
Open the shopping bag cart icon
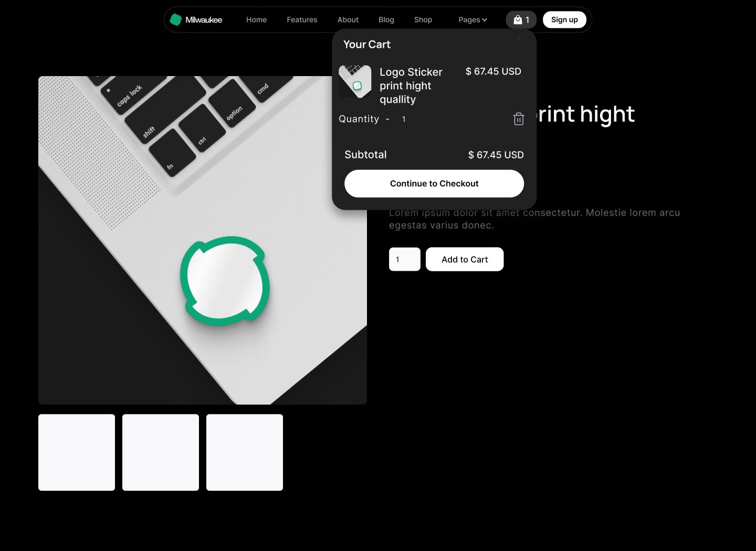tap(517, 19)
